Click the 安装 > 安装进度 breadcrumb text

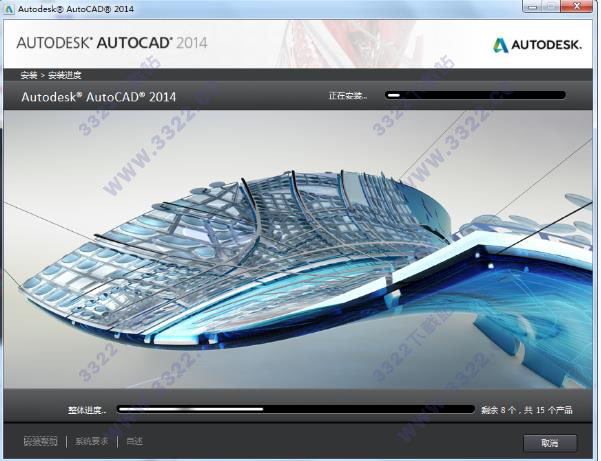[51, 75]
